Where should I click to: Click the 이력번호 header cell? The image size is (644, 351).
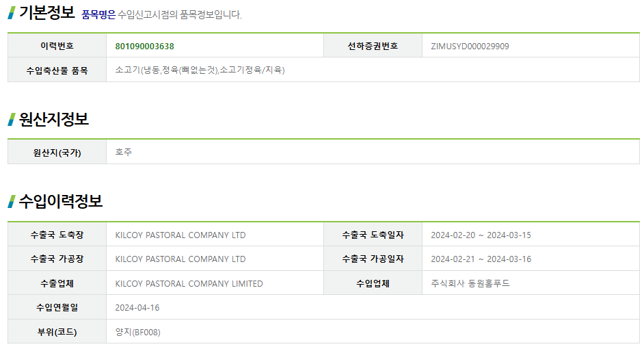57,46
